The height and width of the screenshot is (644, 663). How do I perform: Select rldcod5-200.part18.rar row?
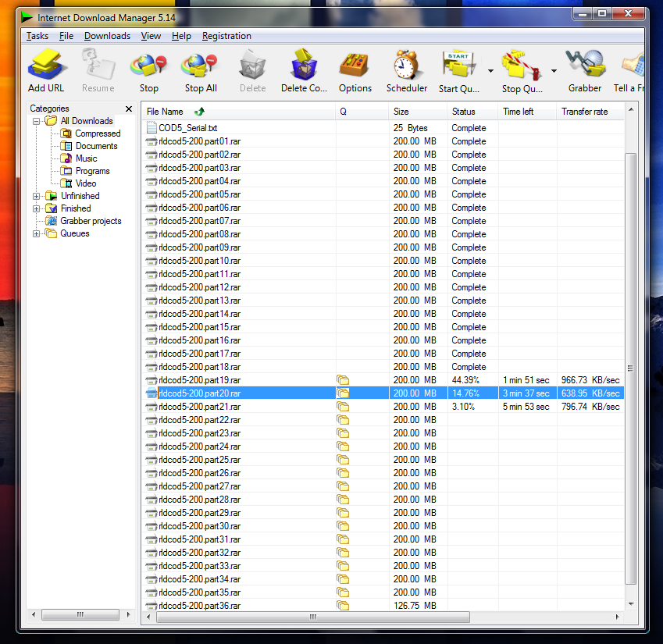pos(383,367)
